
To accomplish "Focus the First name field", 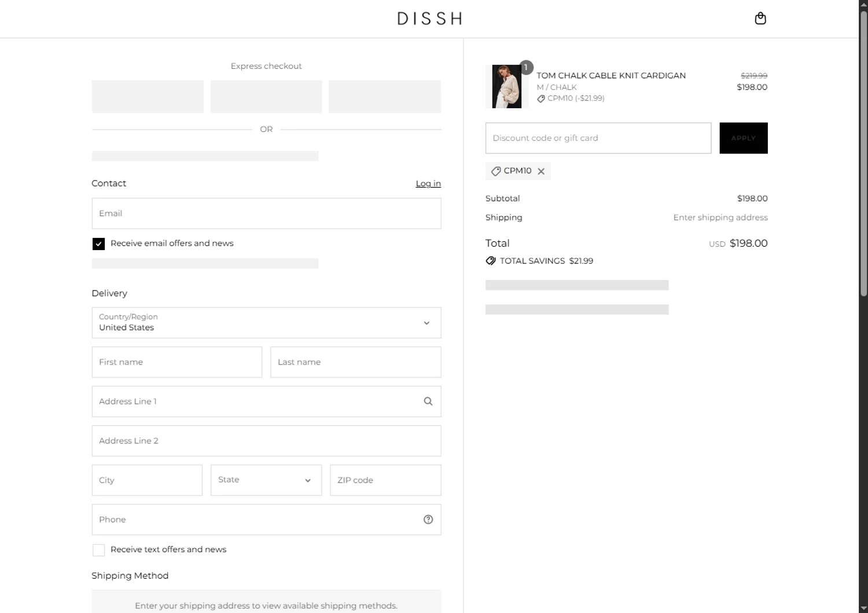I will point(177,362).
